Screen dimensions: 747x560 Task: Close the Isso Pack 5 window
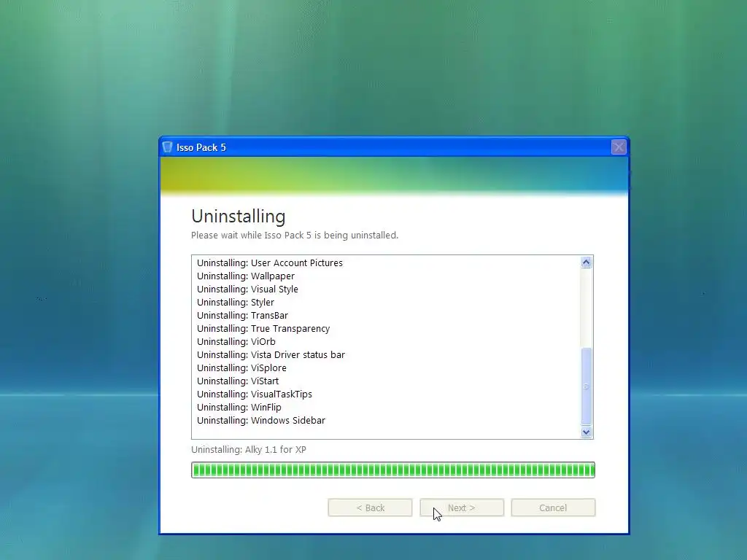pyautogui.click(x=619, y=147)
